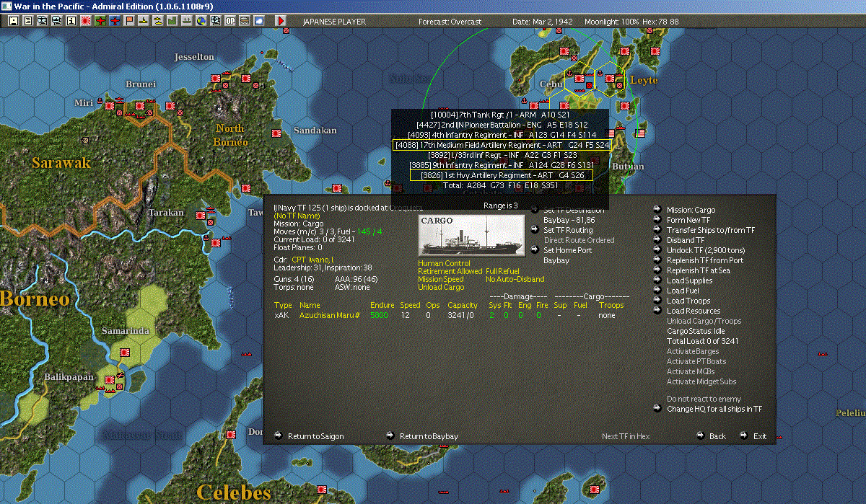Click arrow icon beside Form New TF
Screen dimensions: 866x504
click(x=657, y=220)
